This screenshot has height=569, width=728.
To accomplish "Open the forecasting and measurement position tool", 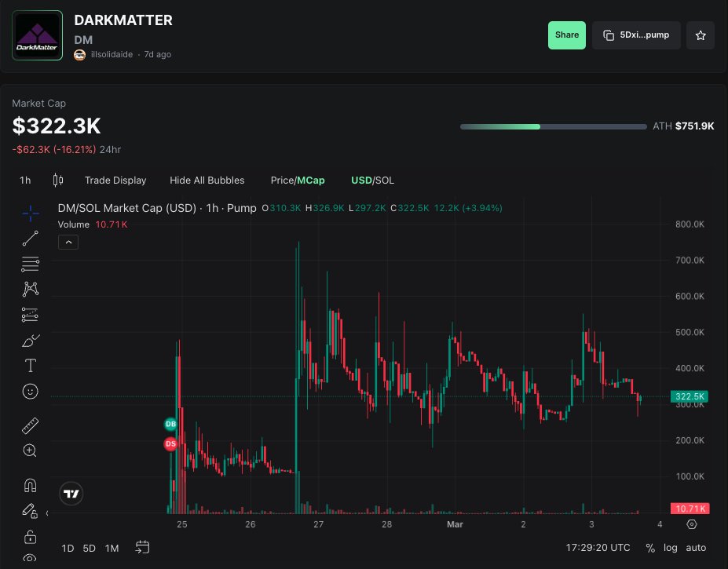I will [31, 316].
